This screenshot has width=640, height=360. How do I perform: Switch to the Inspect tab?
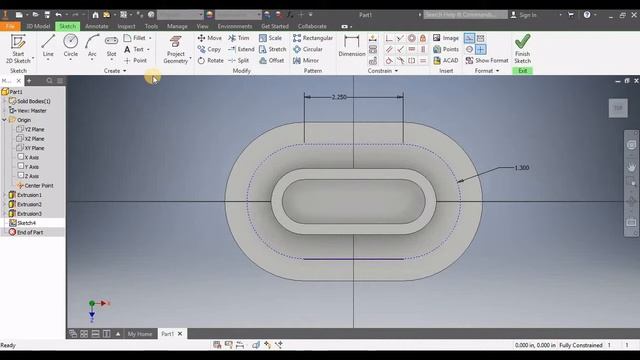[126, 26]
